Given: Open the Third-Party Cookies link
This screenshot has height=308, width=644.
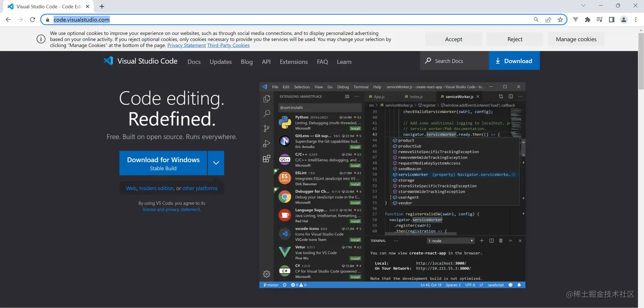Looking at the screenshot, I should click(228, 45).
